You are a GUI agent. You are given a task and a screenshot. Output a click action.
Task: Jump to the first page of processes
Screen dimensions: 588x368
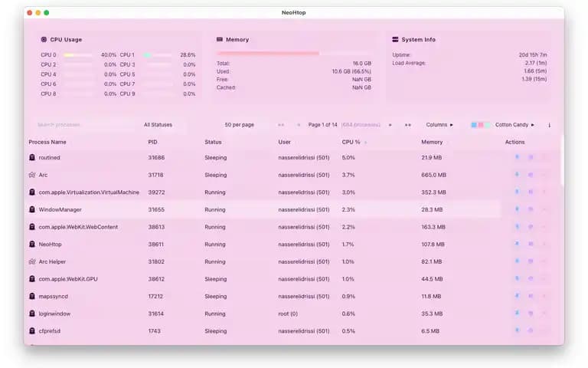pos(281,125)
